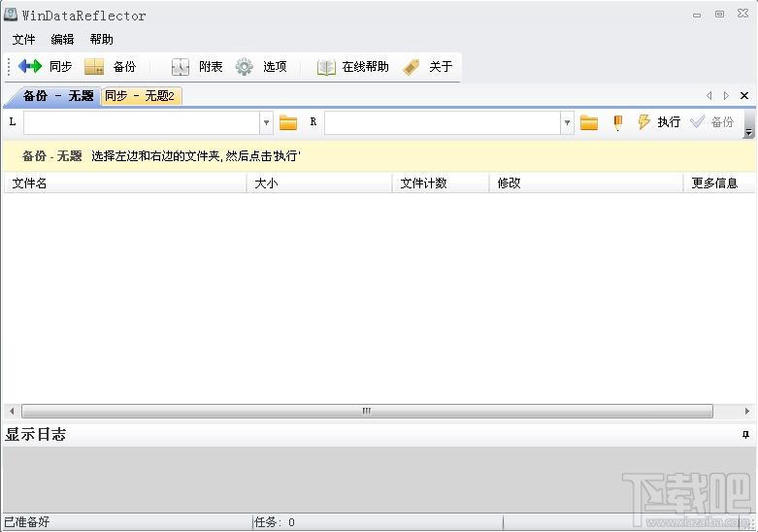Click the 选项 toolbar label
Viewport: 758px width, 532px height.
click(x=275, y=66)
